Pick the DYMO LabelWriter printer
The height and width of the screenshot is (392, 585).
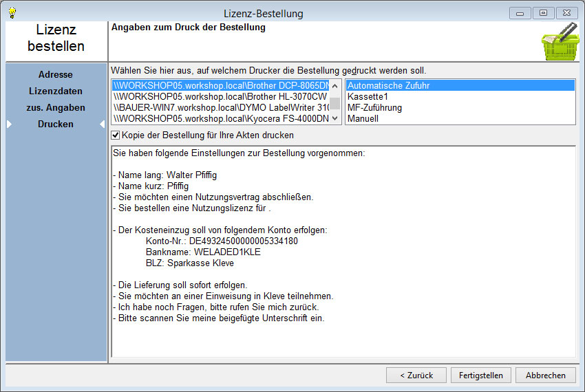220,108
